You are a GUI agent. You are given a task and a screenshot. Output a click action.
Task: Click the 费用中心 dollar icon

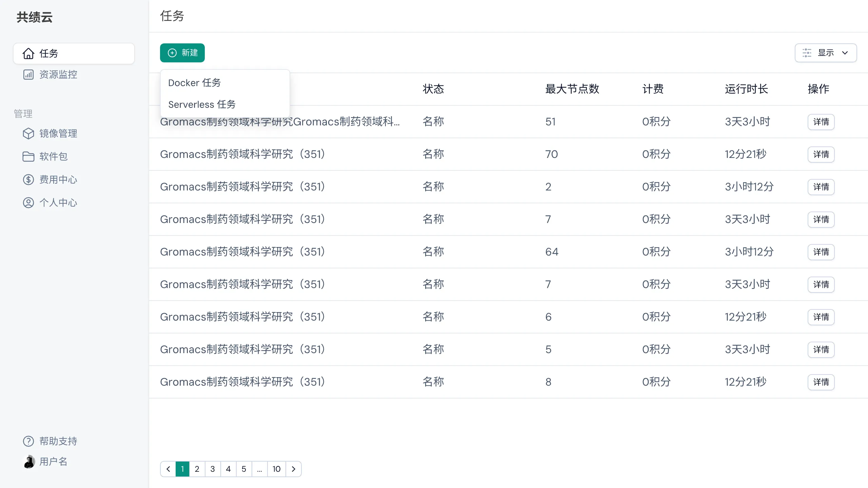(x=28, y=179)
